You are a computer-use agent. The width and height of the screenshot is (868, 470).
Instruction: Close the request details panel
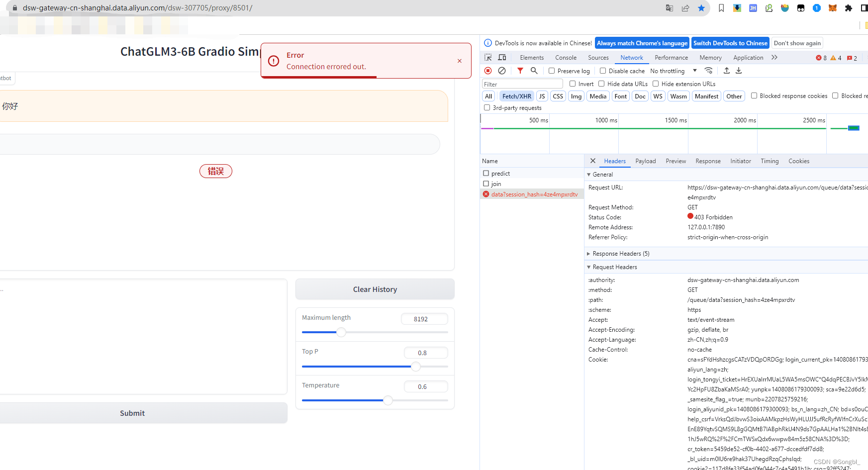pos(593,161)
